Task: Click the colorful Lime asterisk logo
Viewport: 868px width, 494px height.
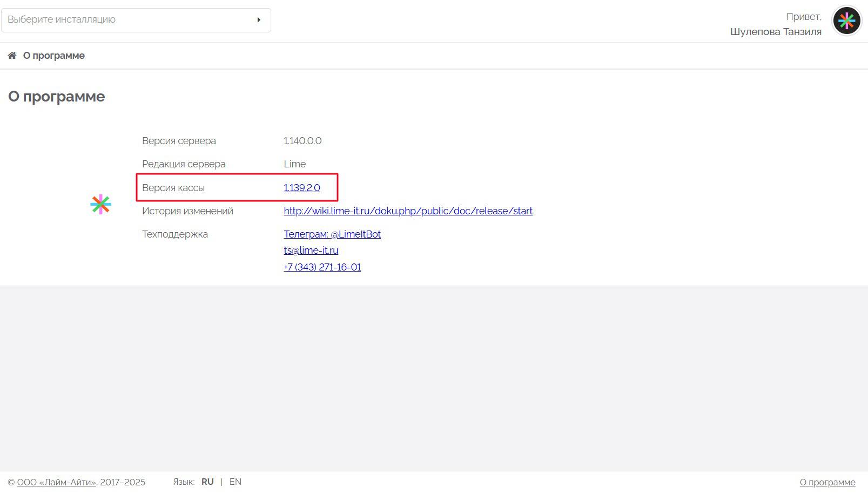Action: [100, 204]
